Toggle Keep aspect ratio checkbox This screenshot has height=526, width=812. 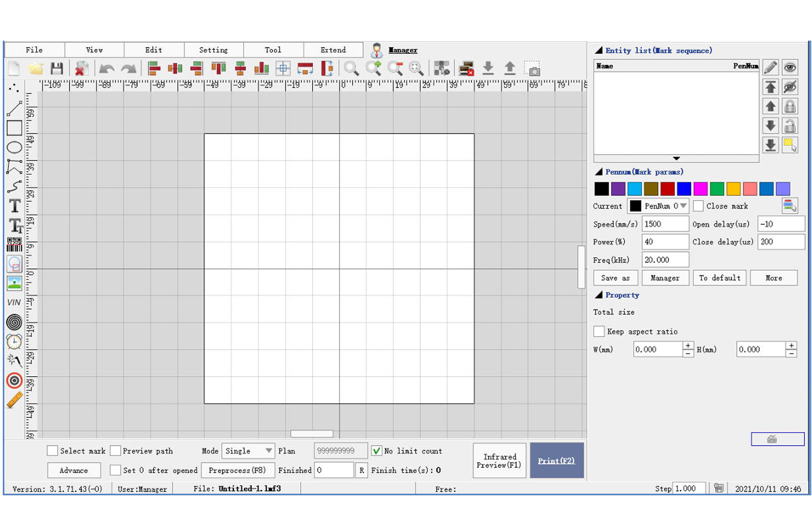click(599, 332)
